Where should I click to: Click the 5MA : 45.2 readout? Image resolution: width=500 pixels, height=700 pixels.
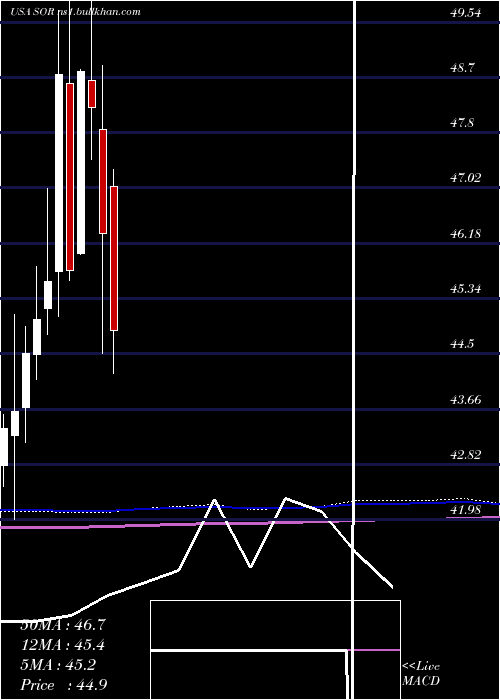58,665
